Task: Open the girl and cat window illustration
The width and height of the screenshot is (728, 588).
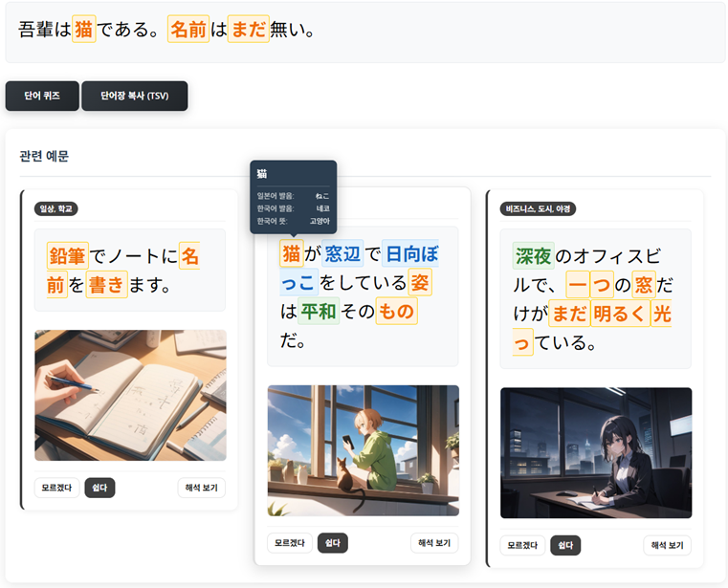Action: pyautogui.click(x=363, y=450)
